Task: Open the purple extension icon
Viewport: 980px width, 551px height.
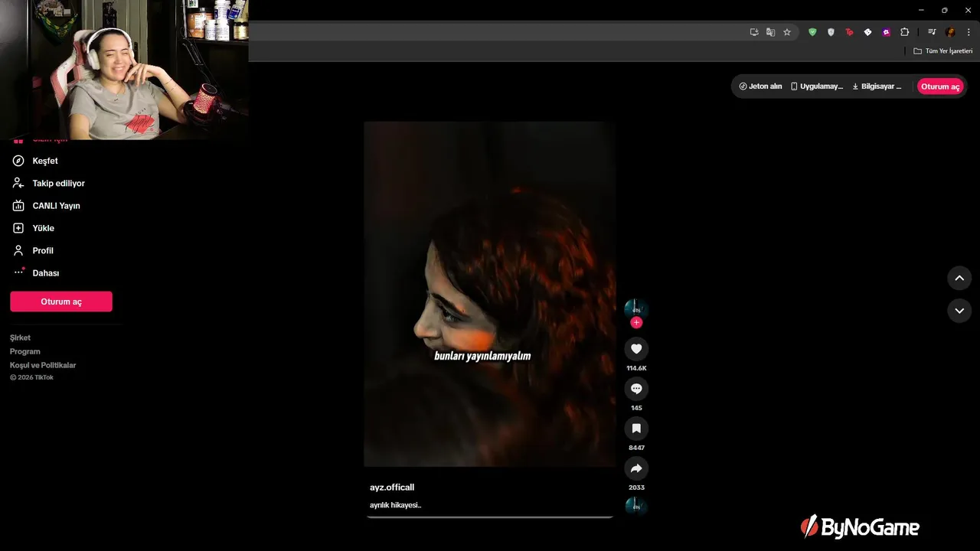Action: (x=886, y=32)
